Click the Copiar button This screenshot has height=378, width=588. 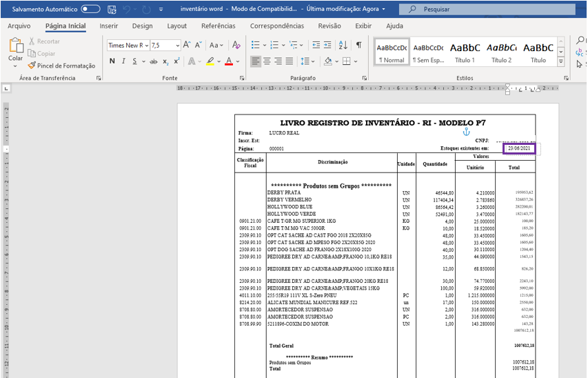pyautogui.click(x=41, y=54)
